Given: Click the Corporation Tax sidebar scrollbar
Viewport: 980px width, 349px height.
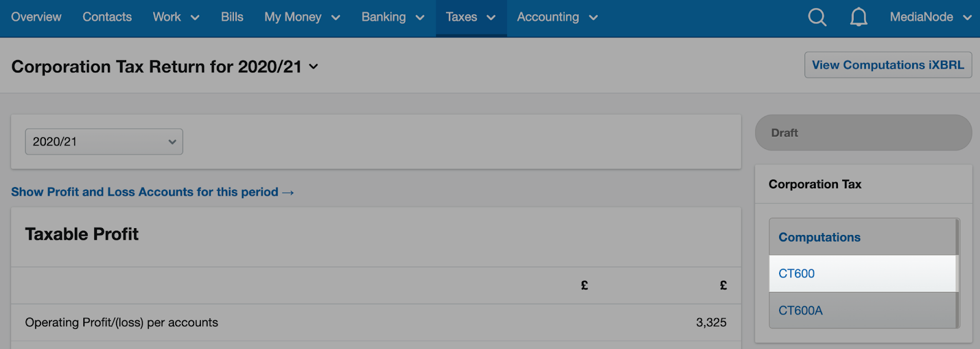Looking at the screenshot, I should click(x=957, y=273).
